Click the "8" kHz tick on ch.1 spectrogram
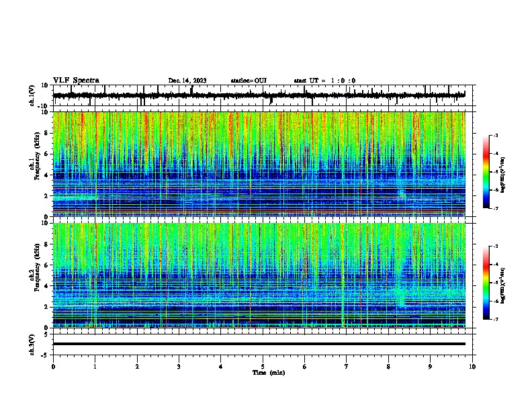This screenshot has width=532, height=411. pyautogui.click(x=47, y=133)
